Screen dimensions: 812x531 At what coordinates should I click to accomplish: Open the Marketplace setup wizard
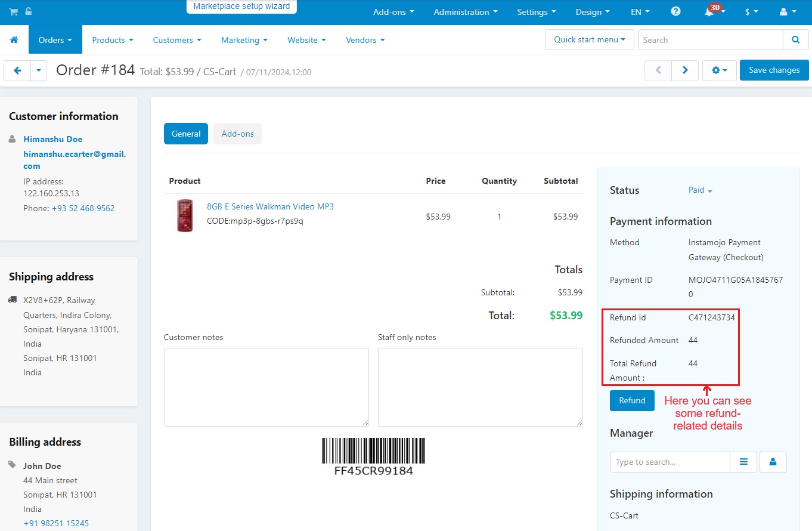(241, 7)
